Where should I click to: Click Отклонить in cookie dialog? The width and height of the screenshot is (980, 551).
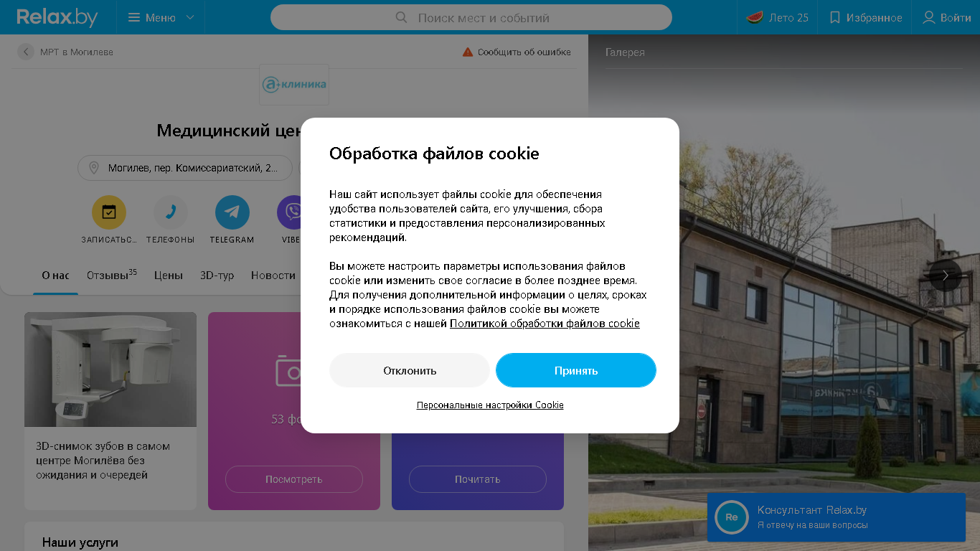[x=410, y=370]
